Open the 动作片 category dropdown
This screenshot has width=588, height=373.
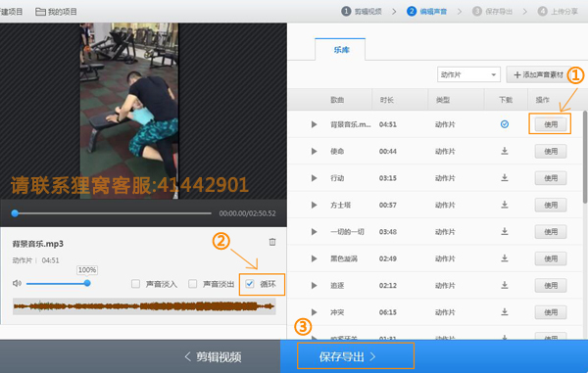click(x=468, y=75)
